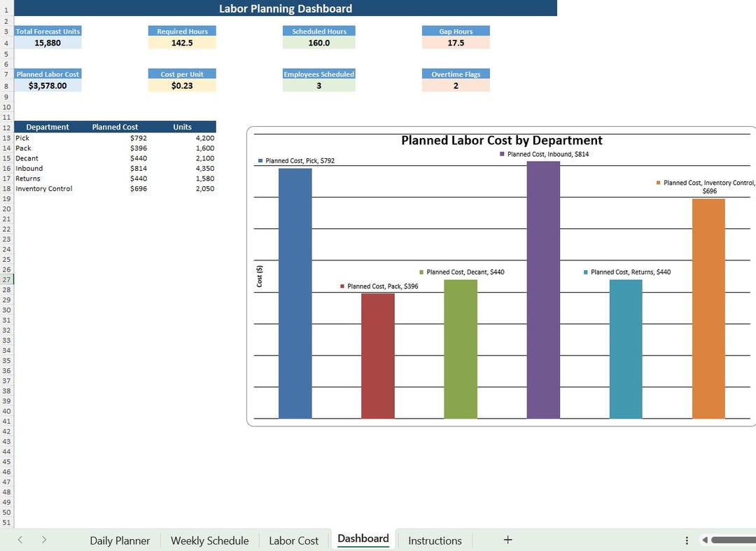Click the data label Planned Cost, Pack, $396

pos(379,286)
